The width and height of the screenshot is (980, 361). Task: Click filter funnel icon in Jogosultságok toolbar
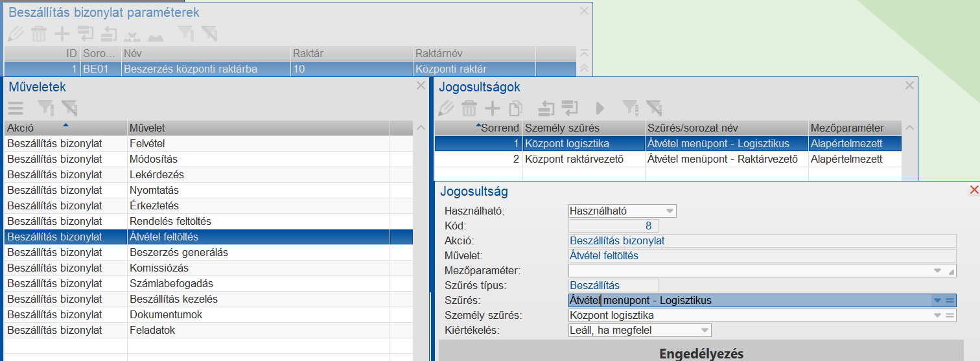630,108
